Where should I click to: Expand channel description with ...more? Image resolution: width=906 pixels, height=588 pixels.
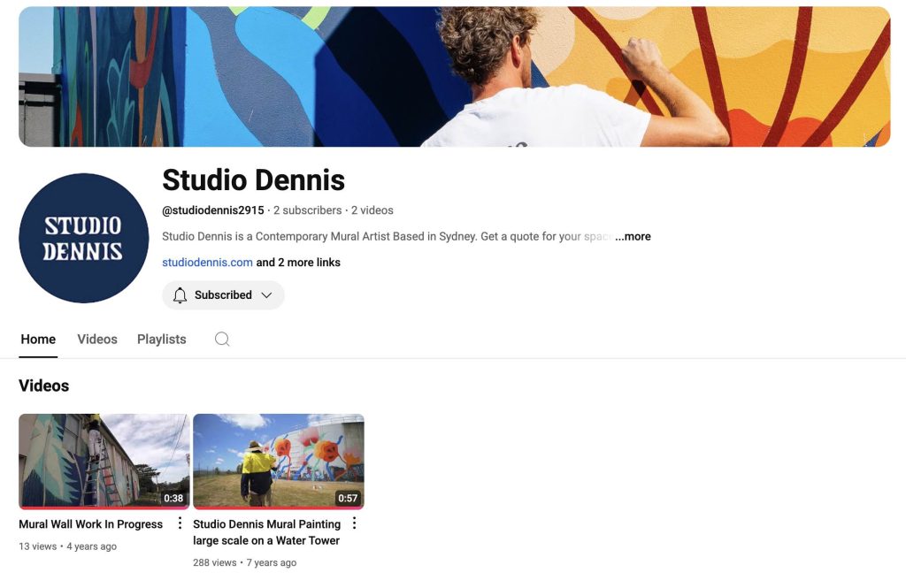click(x=633, y=236)
